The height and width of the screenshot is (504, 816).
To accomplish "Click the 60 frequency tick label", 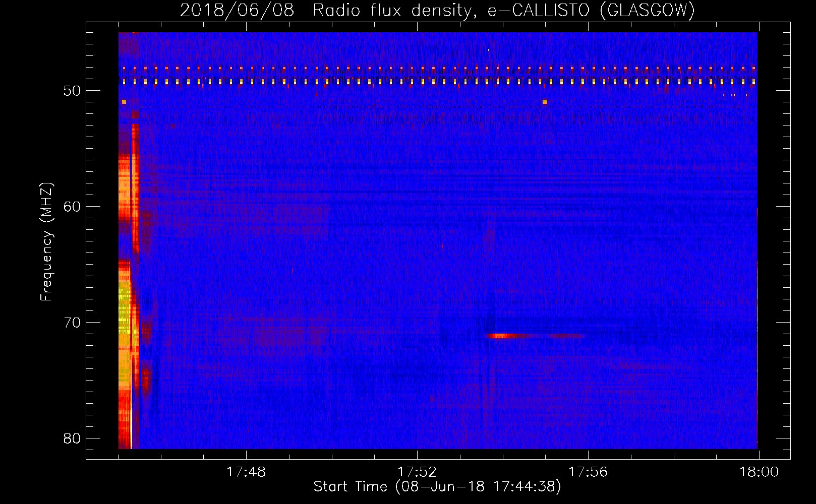I will point(72,207).
